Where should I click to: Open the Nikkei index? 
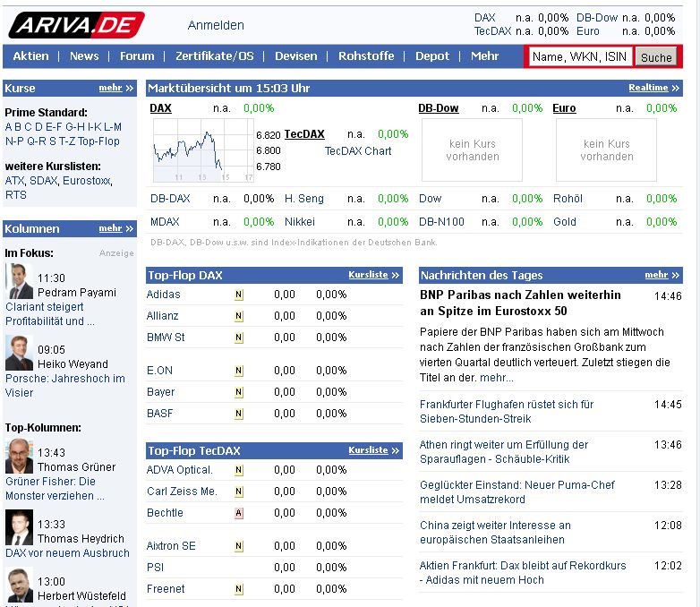(300, 222)
